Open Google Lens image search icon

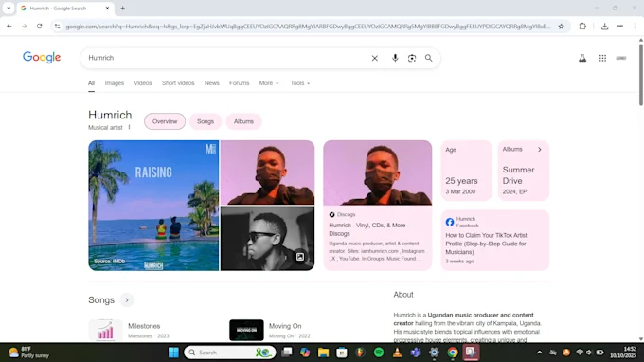pyautogui.click(x=412, y=58)
